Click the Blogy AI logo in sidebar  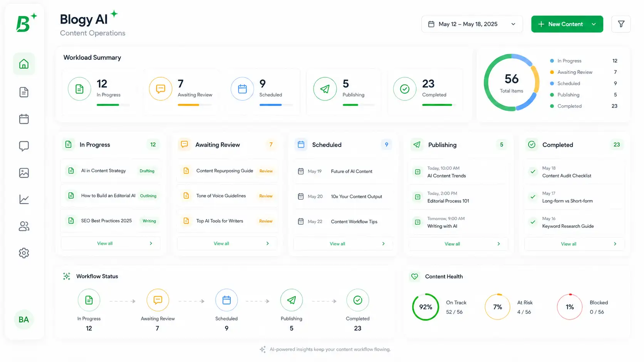point(26,23)
